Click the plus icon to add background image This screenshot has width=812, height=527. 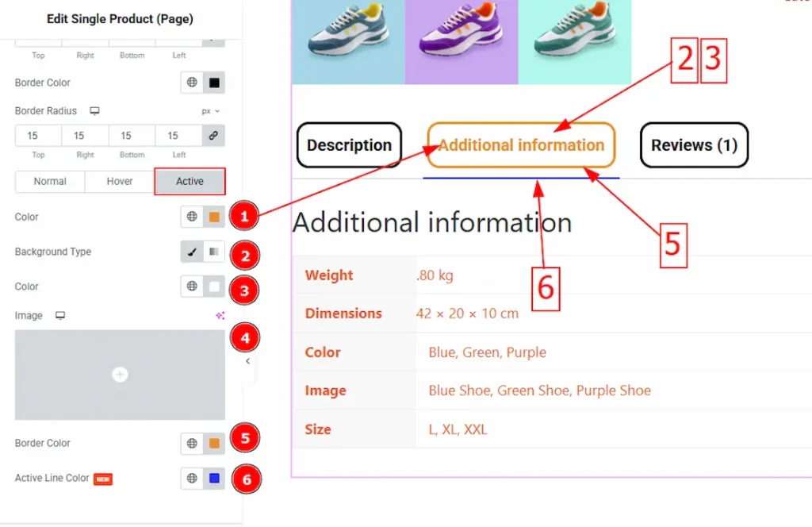point(120,375)
